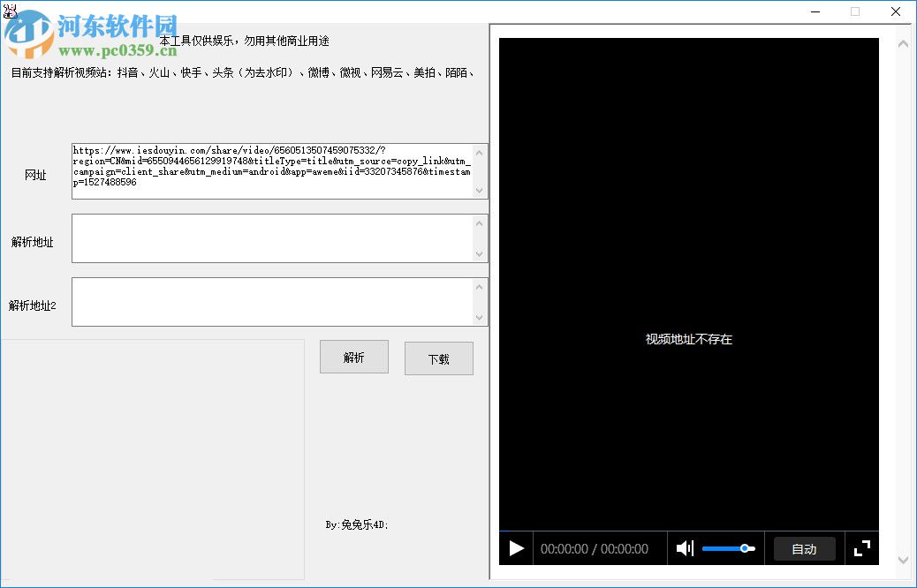The height and width of the screenshot is (588, 917).
Task: Click the up chevron on the right panel scrollbar
Action: [x=904, y=41]
